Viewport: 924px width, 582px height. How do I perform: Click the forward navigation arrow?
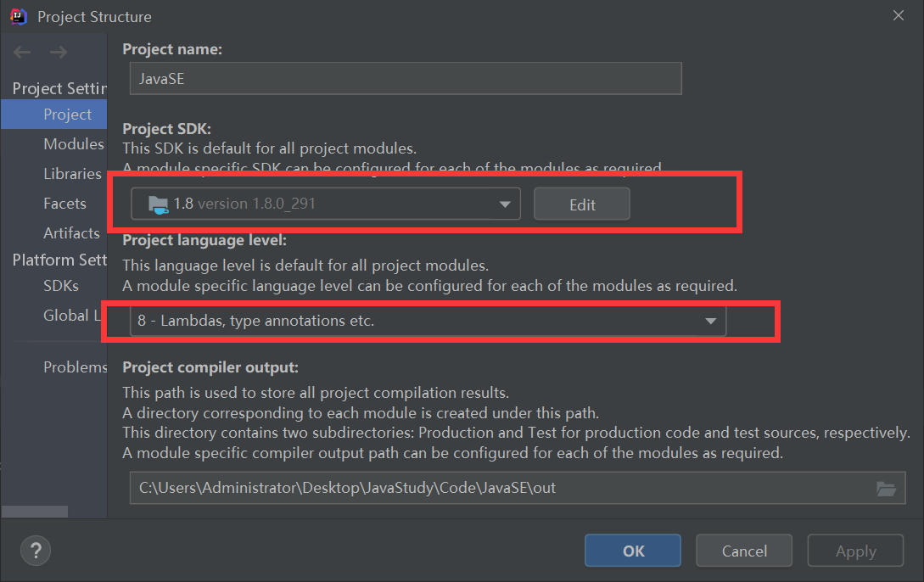point(59,53)
